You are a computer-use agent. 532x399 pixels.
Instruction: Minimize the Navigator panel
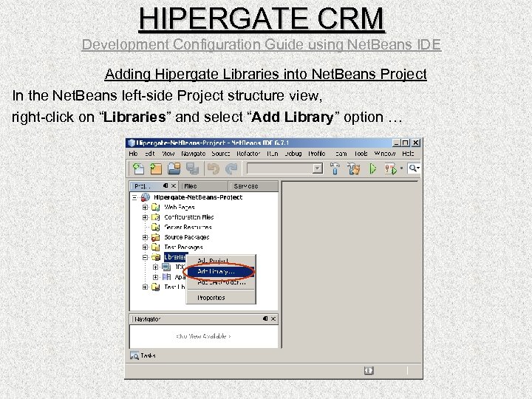pos(265,318)
